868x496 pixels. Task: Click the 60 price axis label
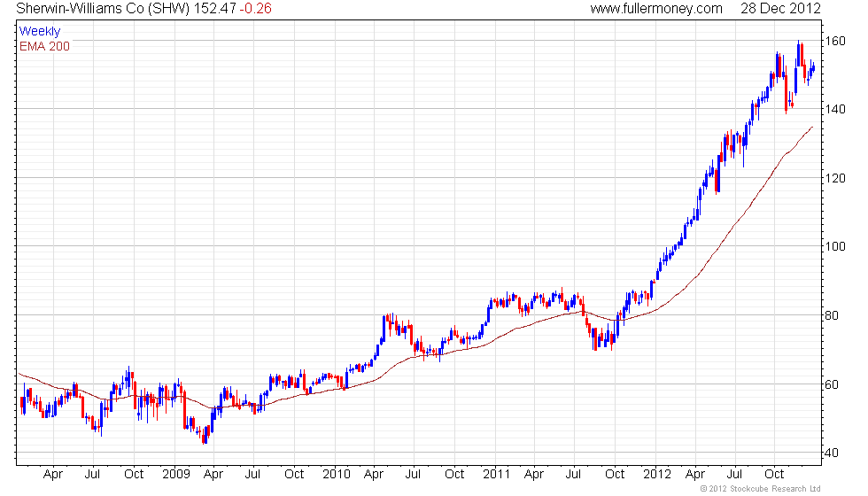pyautogui.click(x=832, y=384)
